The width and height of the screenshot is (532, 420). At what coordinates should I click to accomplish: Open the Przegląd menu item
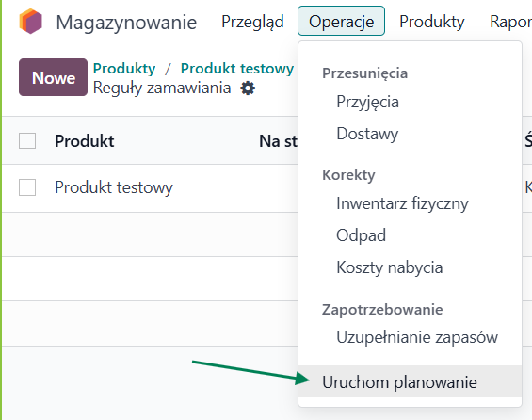(252, 22)
